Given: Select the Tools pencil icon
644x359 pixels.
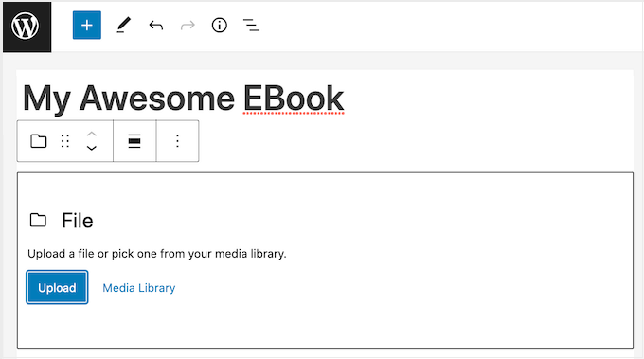Looking at the screenshot, I should point(123,25).
